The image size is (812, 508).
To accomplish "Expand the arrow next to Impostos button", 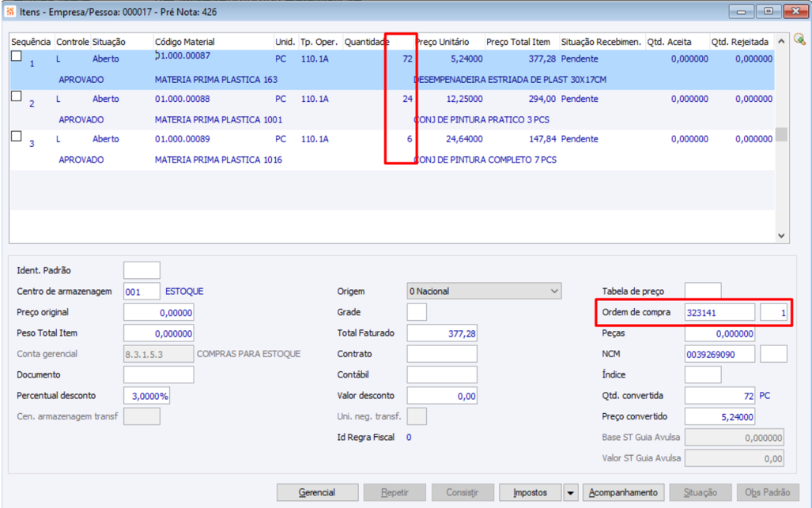I will pos(570,493).
